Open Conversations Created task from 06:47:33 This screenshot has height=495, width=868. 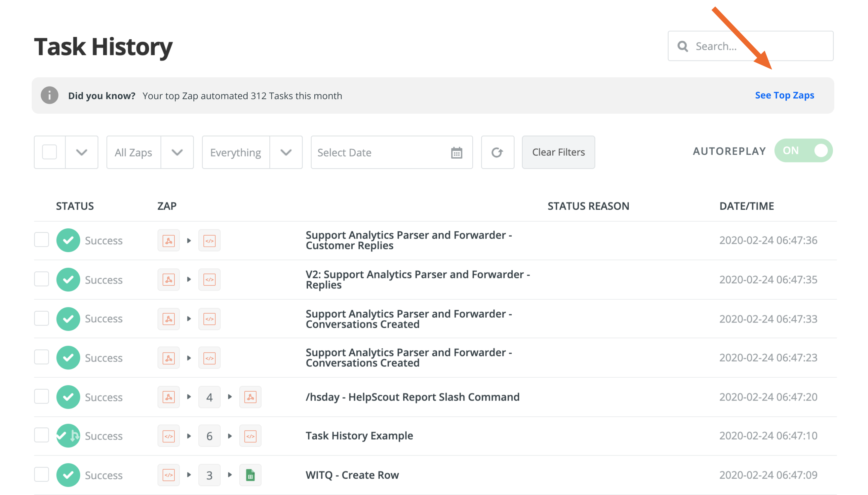click(x=409, y=319)
